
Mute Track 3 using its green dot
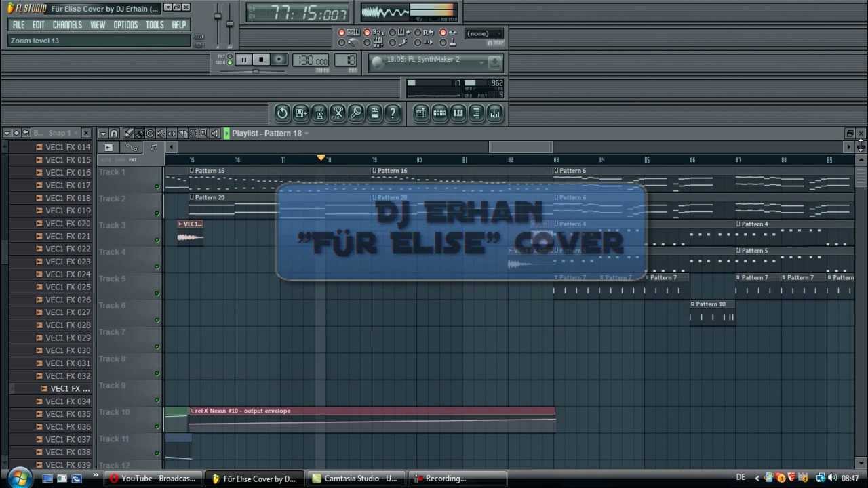tap(157, 240)
